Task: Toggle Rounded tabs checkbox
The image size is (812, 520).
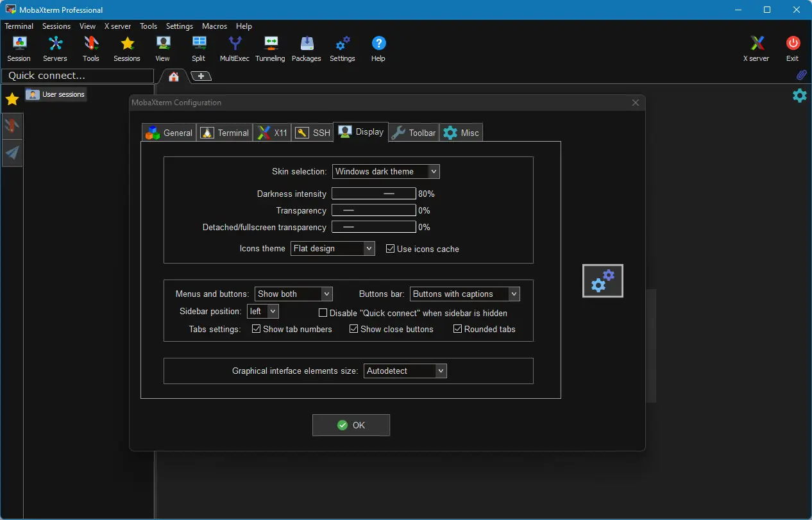Action: point(458,329)
